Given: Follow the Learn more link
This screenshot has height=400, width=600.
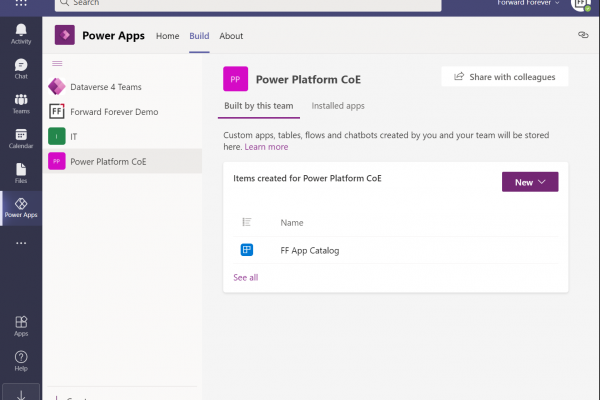Looking at the screenshot, I should pos(266,147).
